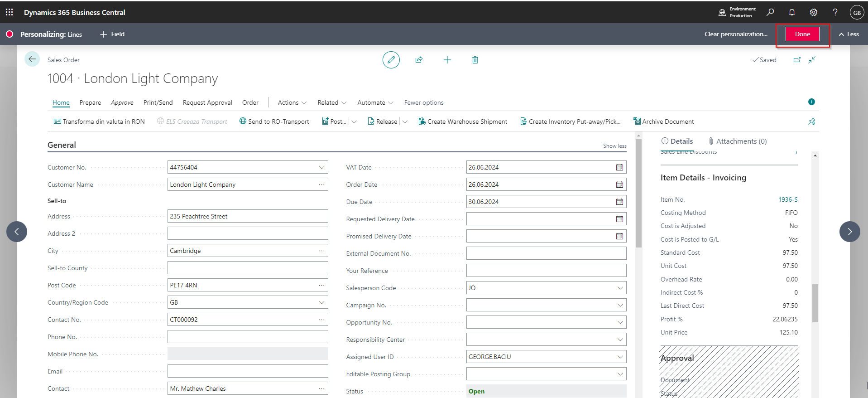Go to previous record with left arrow

point(17,232)
